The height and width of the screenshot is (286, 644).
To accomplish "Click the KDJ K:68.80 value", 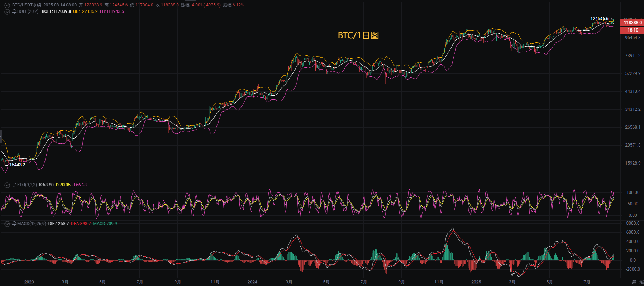I will point(46,185).
